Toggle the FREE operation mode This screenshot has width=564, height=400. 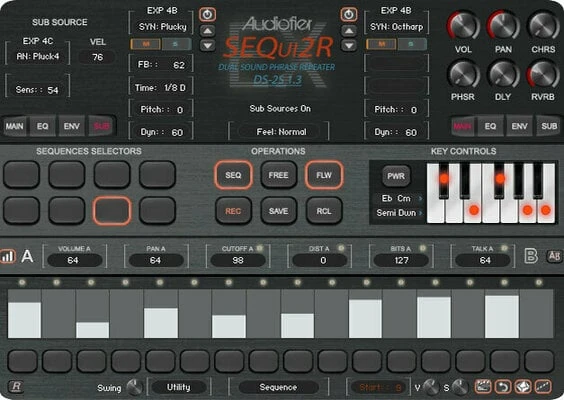[278, 175]
